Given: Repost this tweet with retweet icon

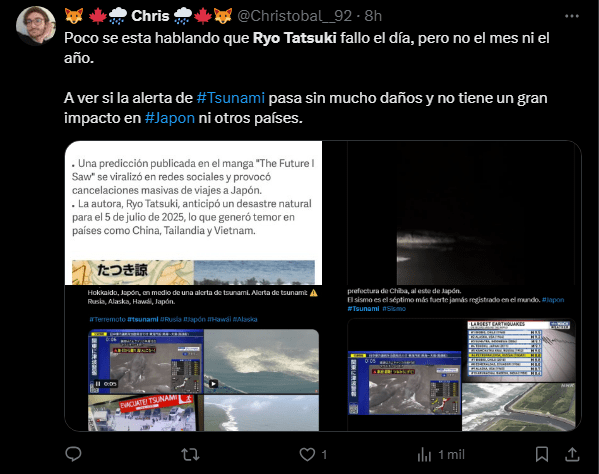Looking at the screenshot, I should [190, 455].
